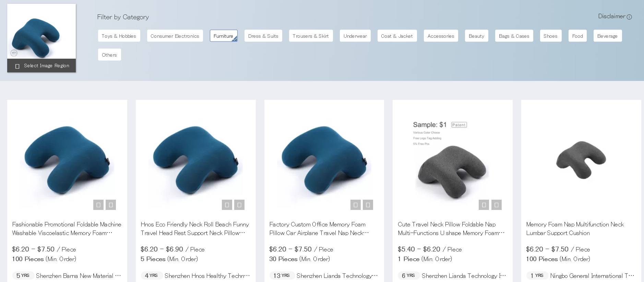This screenshot has height=282, width=644.
Task: Filter results by Others category
Action: (109, 55)
